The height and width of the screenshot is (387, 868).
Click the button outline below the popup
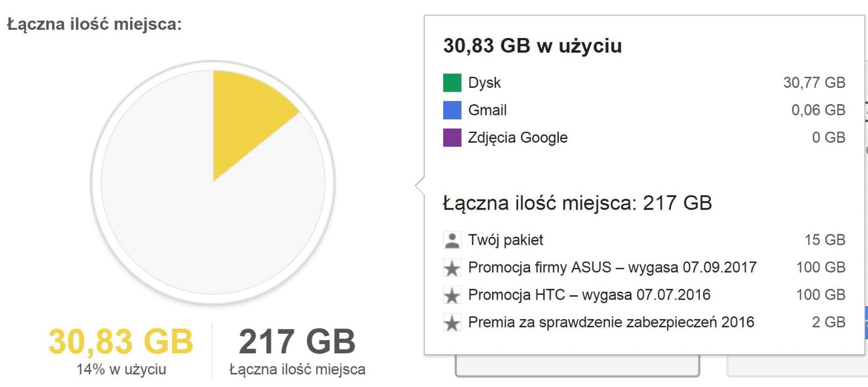click(577, 366)
